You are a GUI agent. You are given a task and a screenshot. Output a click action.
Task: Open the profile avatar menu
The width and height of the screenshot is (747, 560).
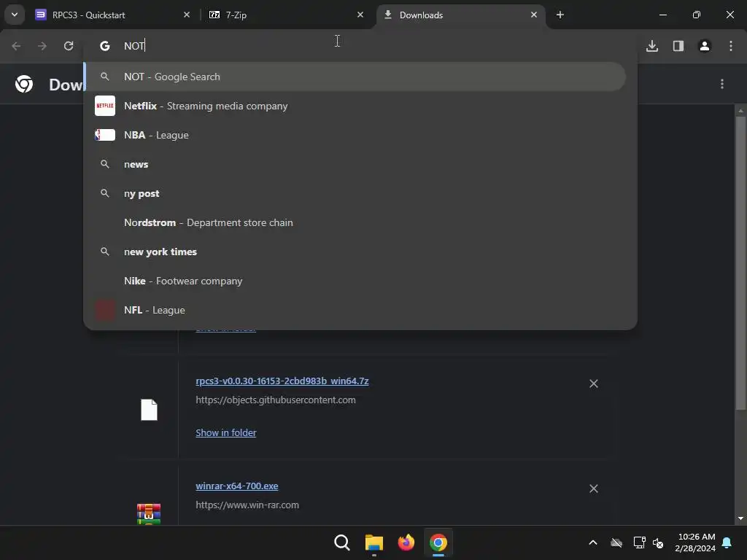(x=705, y=46)
